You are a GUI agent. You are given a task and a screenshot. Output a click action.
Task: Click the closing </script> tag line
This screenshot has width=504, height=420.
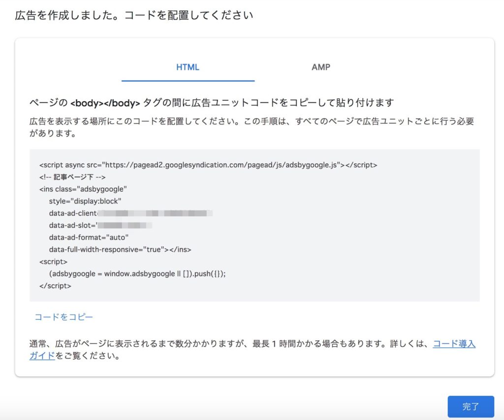[x=55, y=286]
